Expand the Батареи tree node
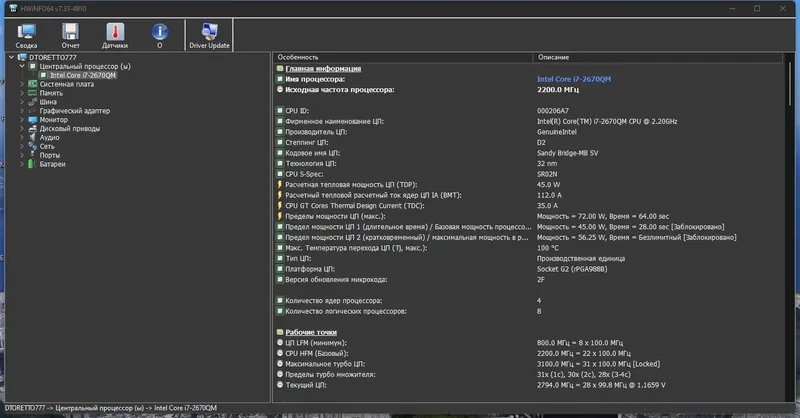Screen dimensions: 800x418 click(22, 164)
